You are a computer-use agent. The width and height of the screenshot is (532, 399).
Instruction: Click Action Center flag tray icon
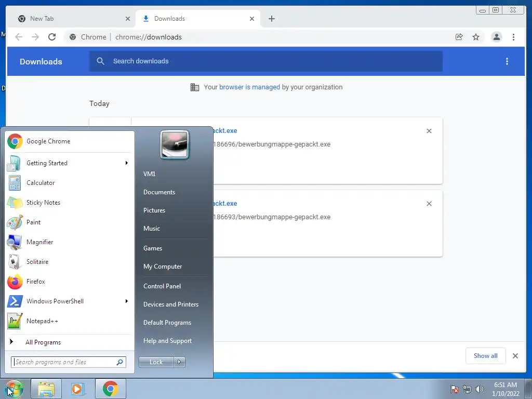point(455,389)
